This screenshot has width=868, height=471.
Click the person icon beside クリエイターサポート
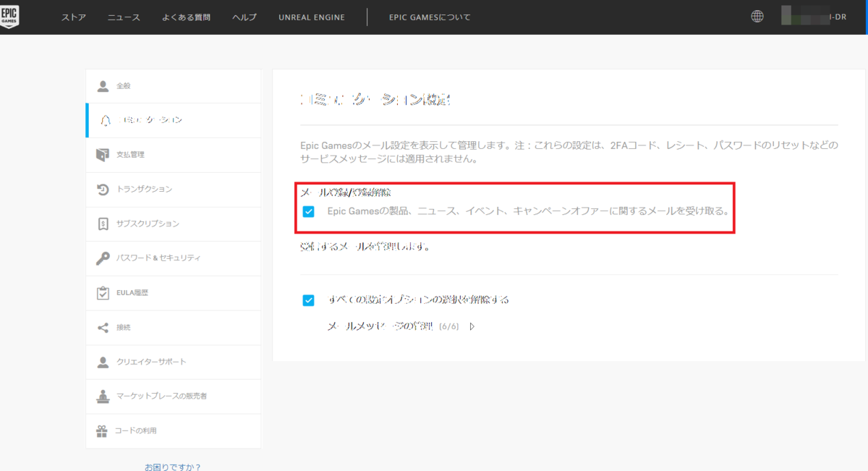(x=103, y=362)
